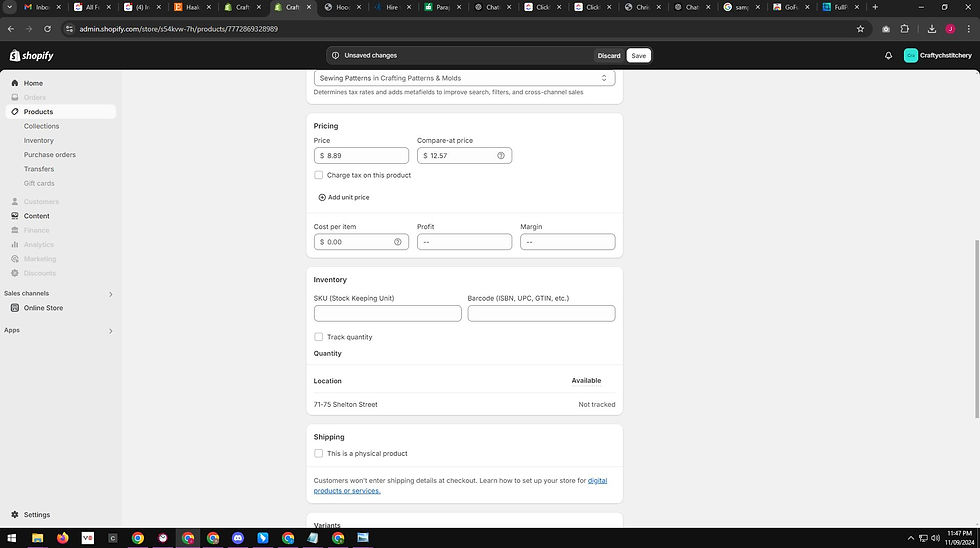The image size is (980, 548).
Task: Open Marketing in sidebar
Action: [39, 259]
